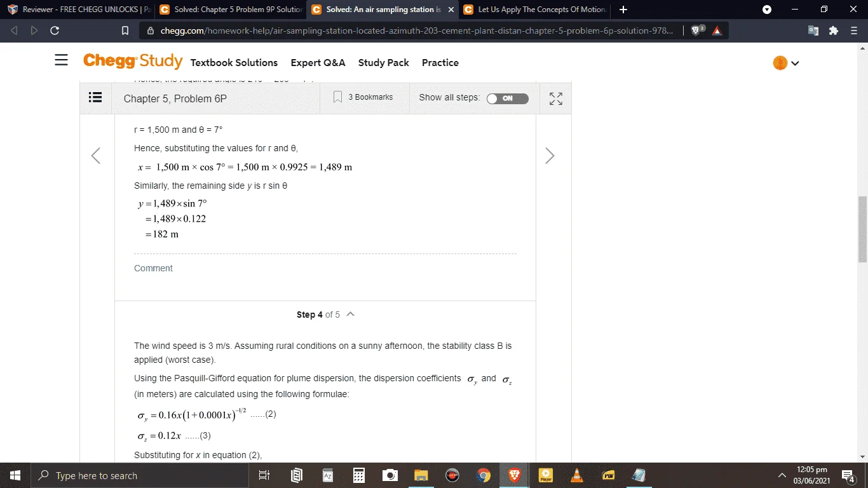
Task: Open the Windows Start menu
Action: coord(15,475)
